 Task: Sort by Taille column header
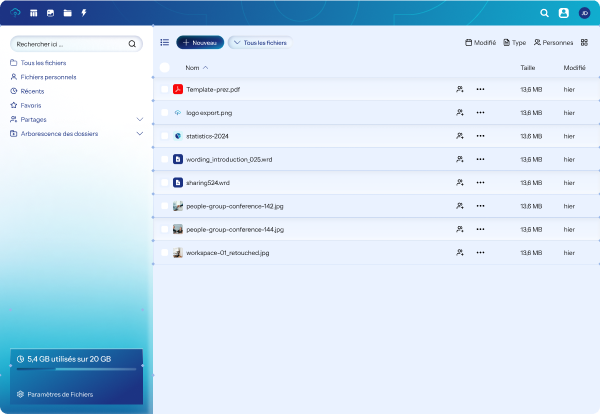[x=528, y=68]
